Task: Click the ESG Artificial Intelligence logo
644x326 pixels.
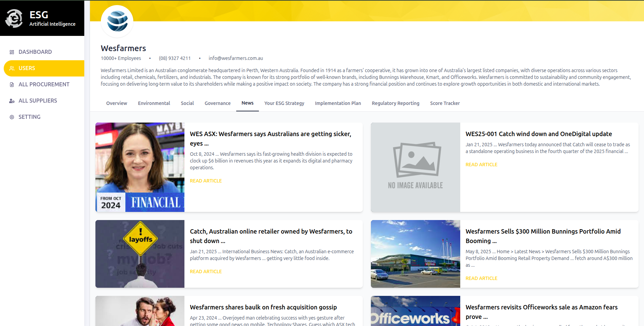Action: click(x=40, y=18)
